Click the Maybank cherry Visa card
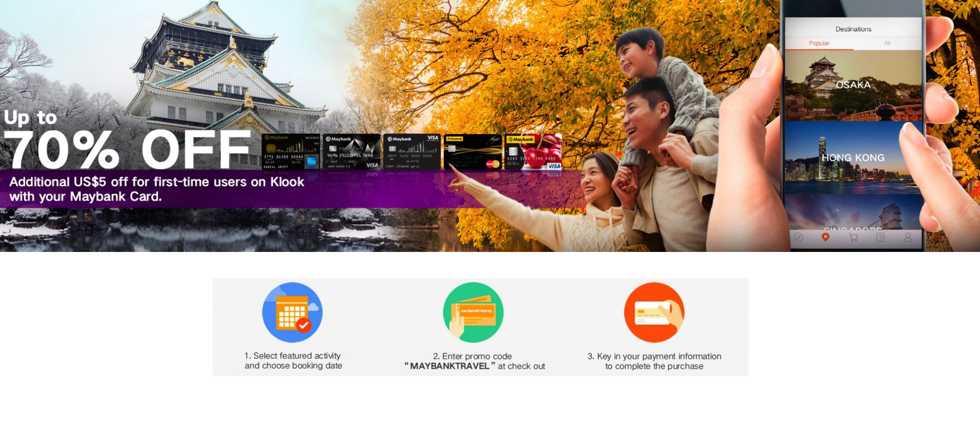This screenshot has height=427, width=980. [x=533, y=152]
